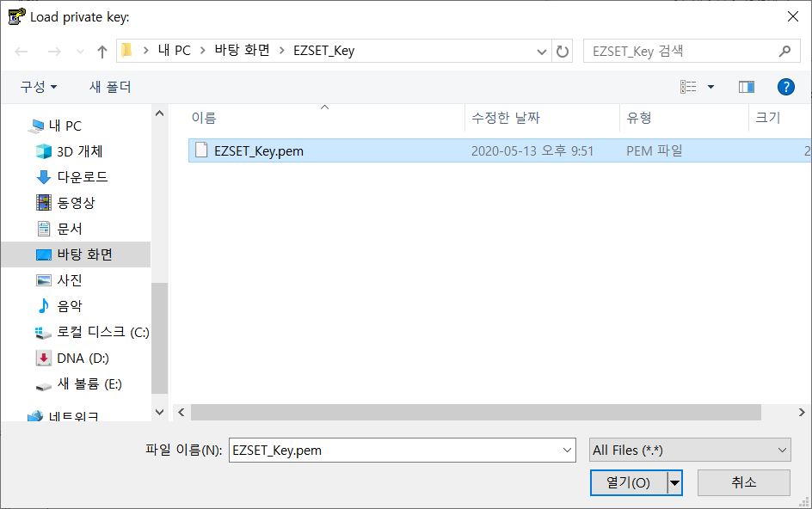Open 음악 folder in navigation pane
Screen dimensions: 812x509
point(69,306)
